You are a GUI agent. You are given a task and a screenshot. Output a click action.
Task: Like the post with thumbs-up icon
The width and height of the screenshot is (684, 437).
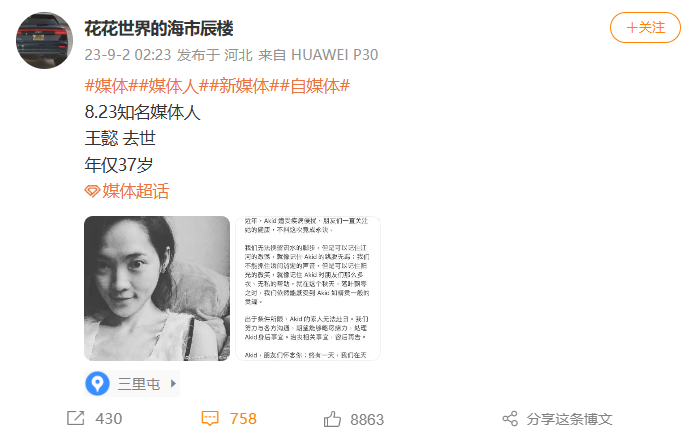point(332,419)
